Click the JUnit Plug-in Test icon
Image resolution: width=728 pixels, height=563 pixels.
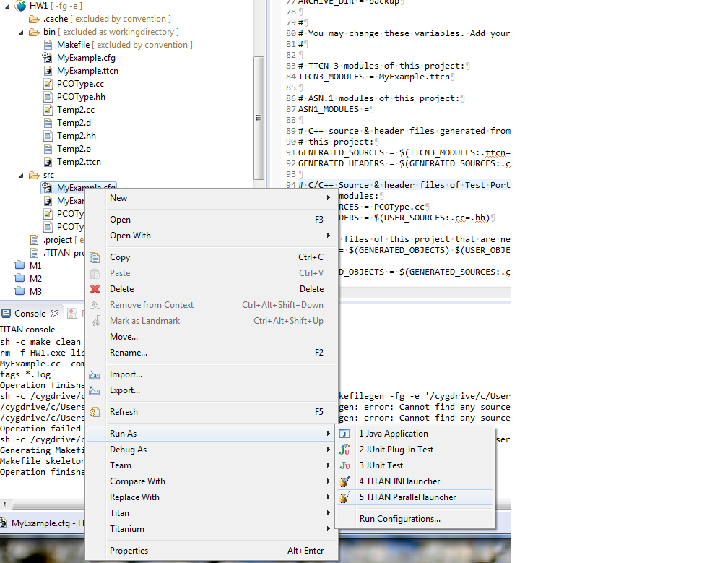click(344, 450)
